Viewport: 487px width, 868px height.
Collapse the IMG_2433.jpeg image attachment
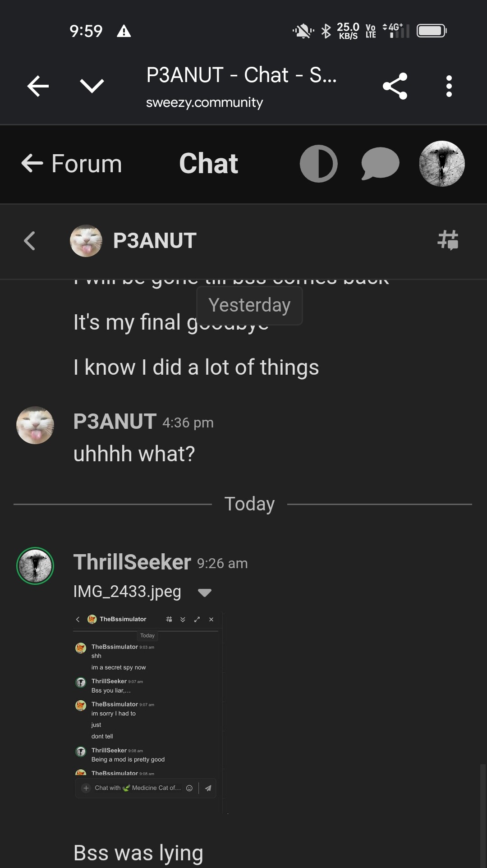(x=205, y=592)
